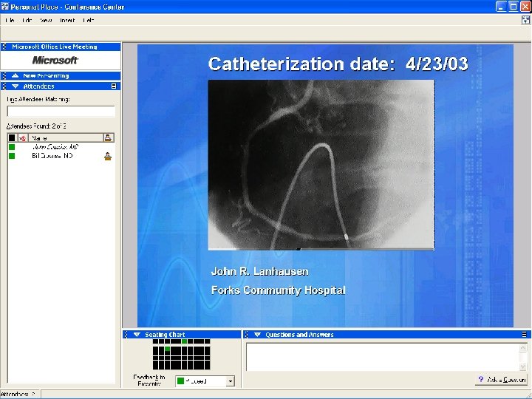Select the italic attendee row above Bill
Image resolution: width=532 pixels, height=399 pixels.
pyautogui.click(x=61, y=147)
